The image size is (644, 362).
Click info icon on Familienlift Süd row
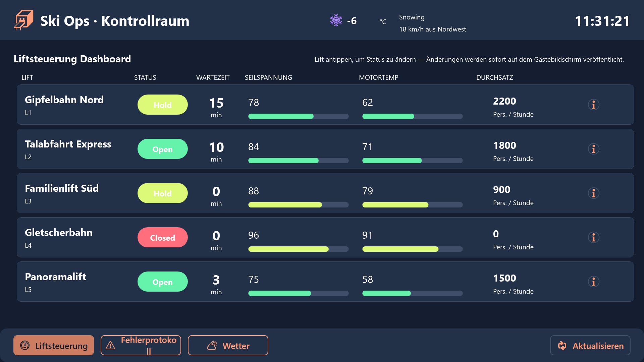click(593, 193)
